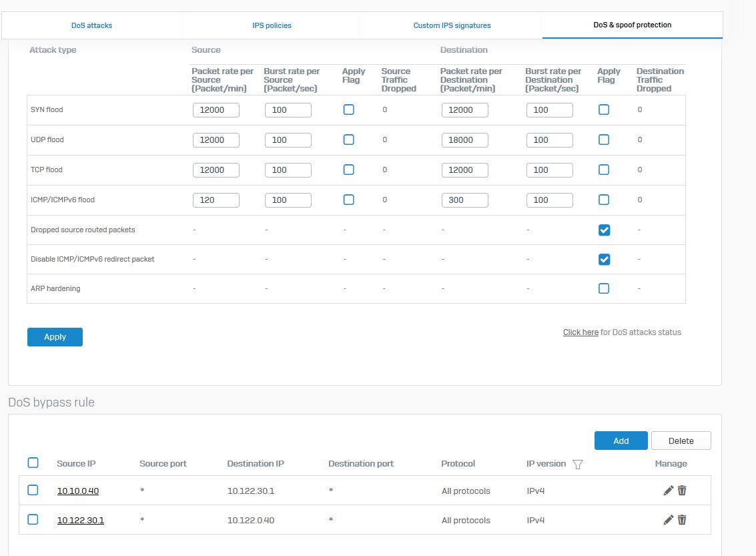This screenshot has width=756, height=556.
Task: Edit the 10.10.0.40 bypass rule pencil icon
Action: (x=668, y=491)
